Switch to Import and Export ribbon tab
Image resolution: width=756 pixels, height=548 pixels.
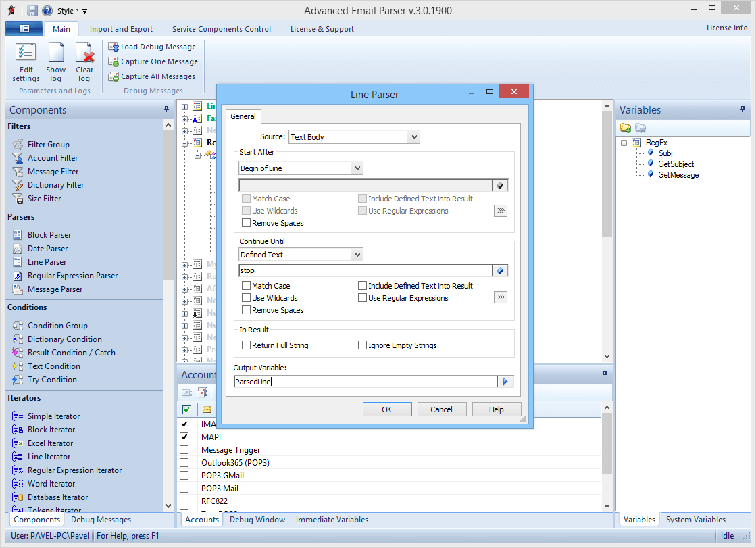(121, 29)
